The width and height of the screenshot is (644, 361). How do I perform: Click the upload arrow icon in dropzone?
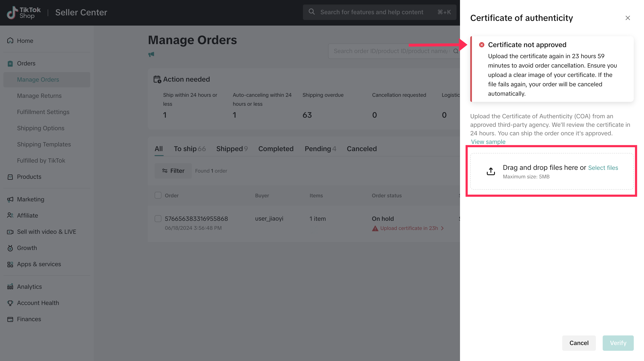tap(491, 171)
